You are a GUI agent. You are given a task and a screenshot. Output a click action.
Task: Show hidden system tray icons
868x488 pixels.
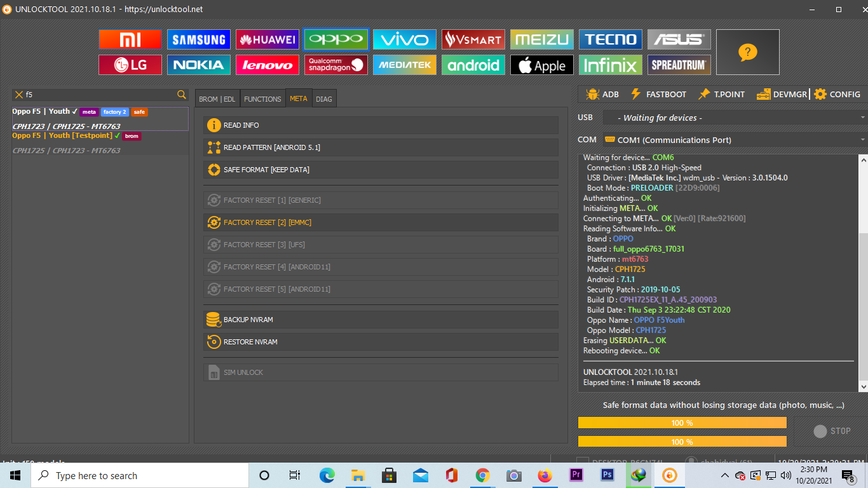coord(724,475)
